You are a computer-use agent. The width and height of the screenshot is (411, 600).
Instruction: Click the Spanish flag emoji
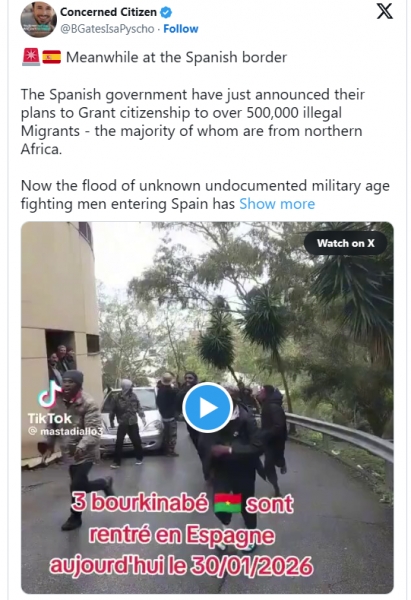tap(52, 57)
